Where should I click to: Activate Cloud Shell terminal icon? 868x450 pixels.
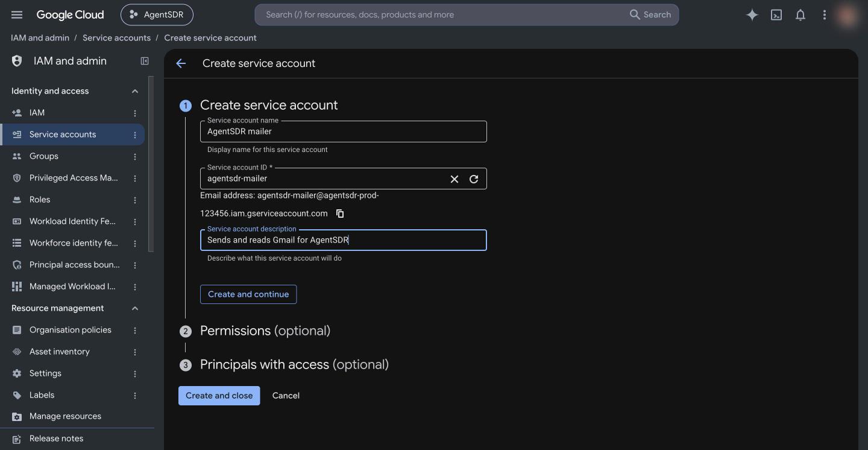pyautogui.click(x=776, y=15)
